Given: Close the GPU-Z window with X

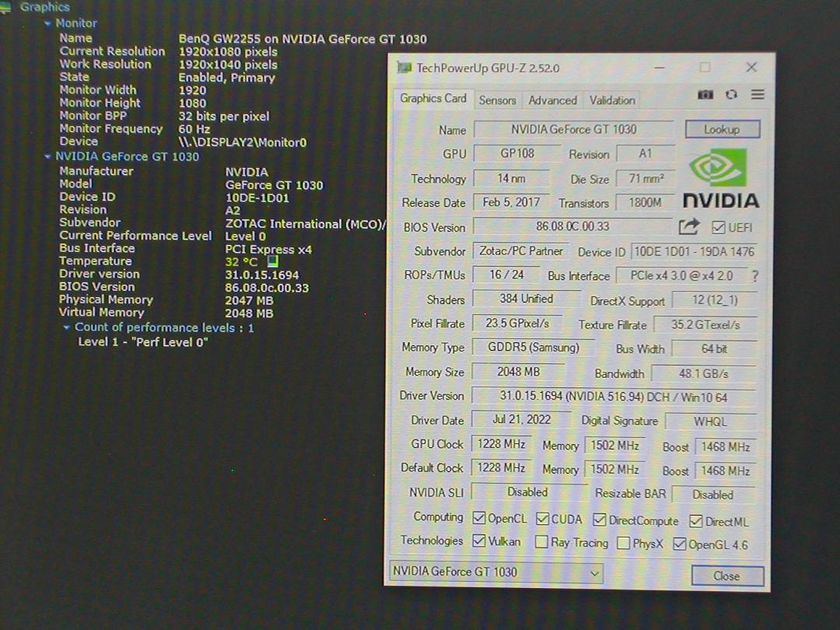Looking at the screenshot, I should [x=751, y=67].
